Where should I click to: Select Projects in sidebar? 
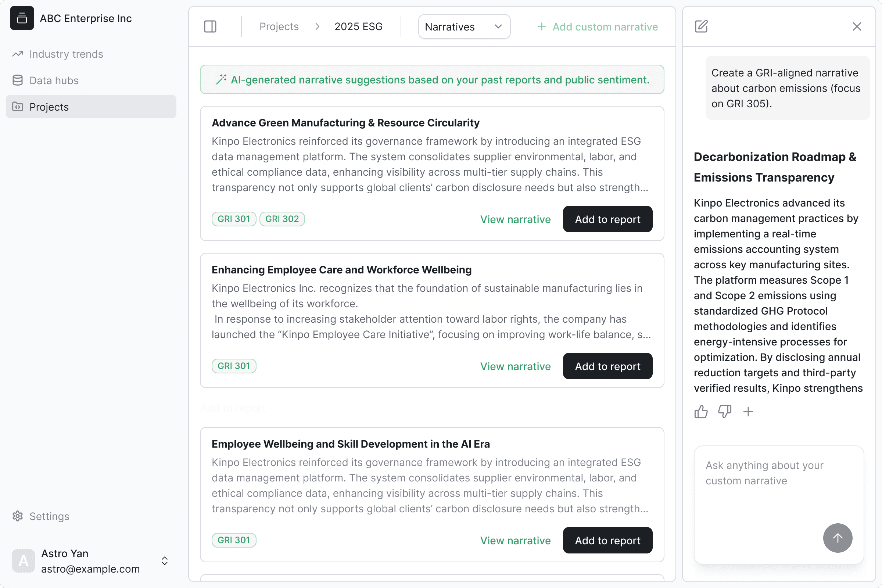49,107
